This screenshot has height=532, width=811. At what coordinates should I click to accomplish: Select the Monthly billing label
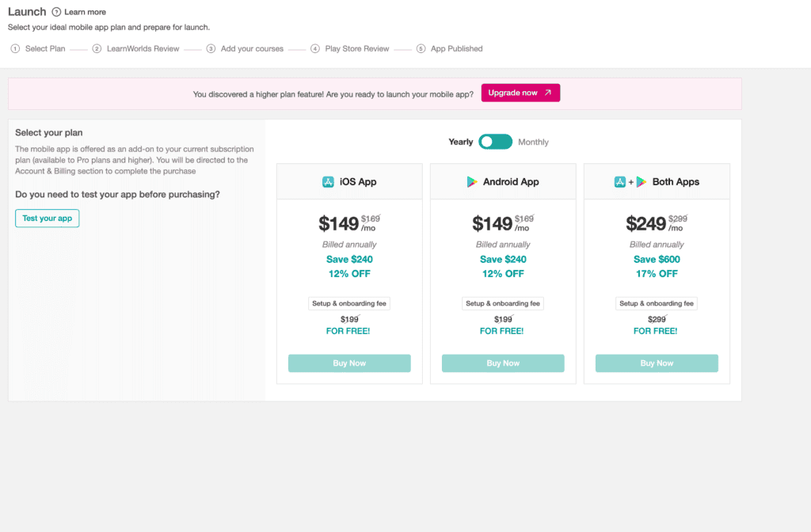[533, 142]
